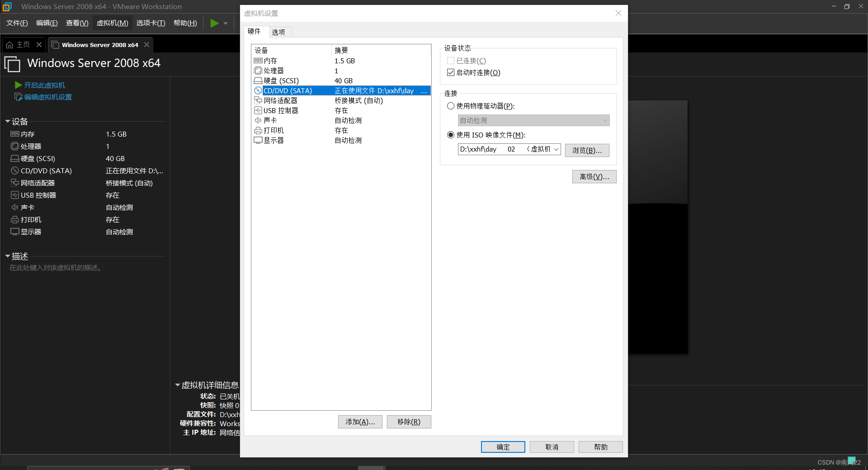Image resolution: width=868 pixels, height=470 pixels.
Task: Click the 添加(A)... add button
Action: click(360, 422)
